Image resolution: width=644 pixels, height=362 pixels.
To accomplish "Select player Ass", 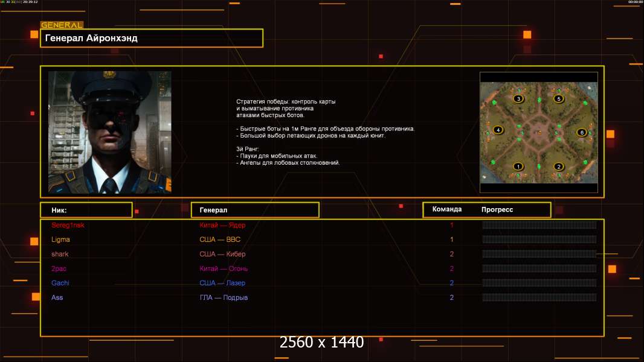I will (57, 297).
